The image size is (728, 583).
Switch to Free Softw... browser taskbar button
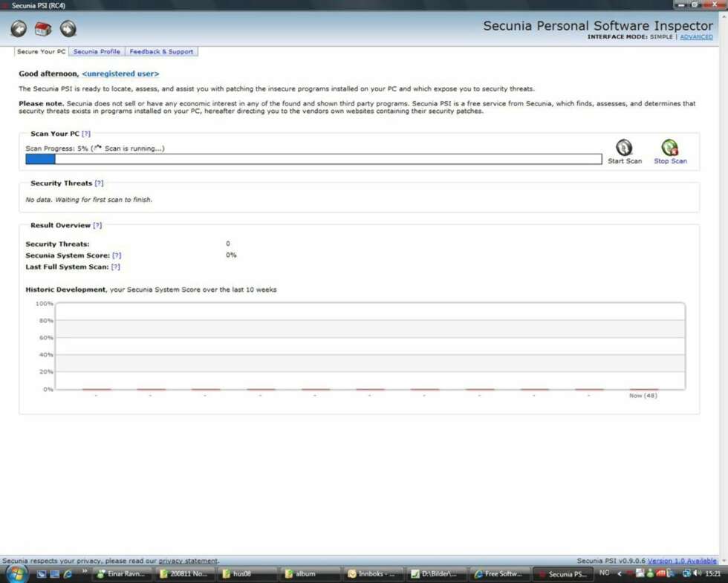[499, 573]
